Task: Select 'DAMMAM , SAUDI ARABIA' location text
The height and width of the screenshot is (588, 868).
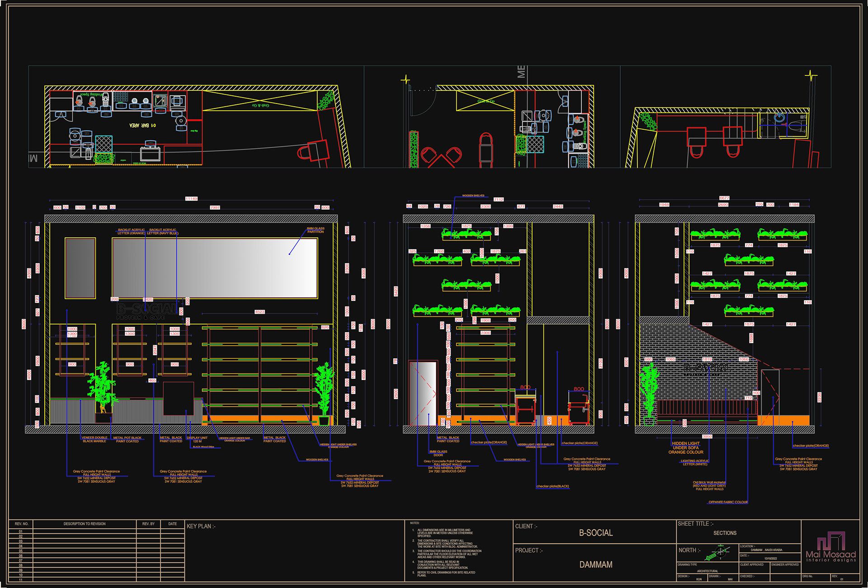Action: click(766, 550)
